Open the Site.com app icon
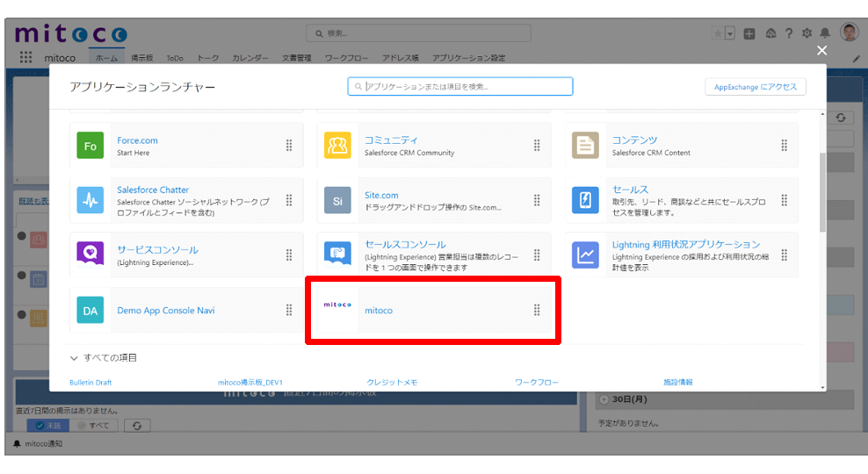This screenshot has height=474, width=868. [x=337, y=200]
